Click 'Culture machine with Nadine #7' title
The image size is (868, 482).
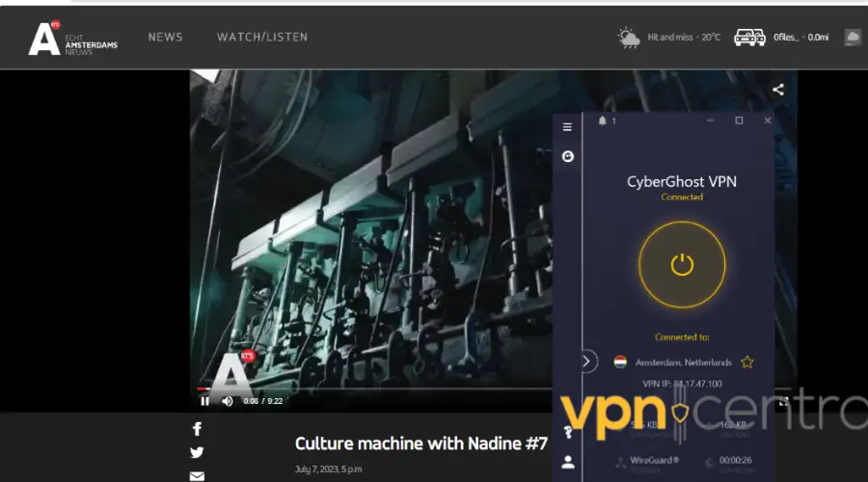420,443
